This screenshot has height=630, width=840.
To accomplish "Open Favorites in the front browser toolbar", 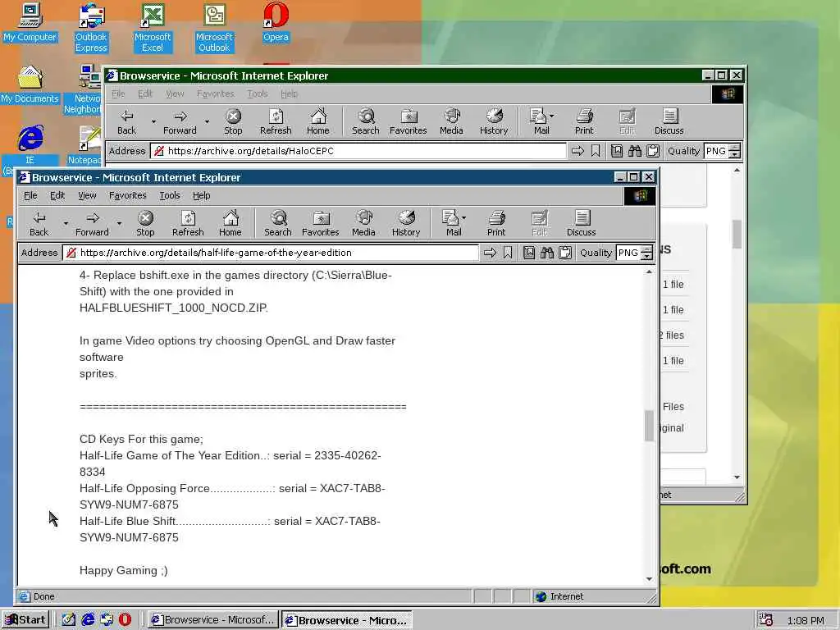I will click(321, 223).
